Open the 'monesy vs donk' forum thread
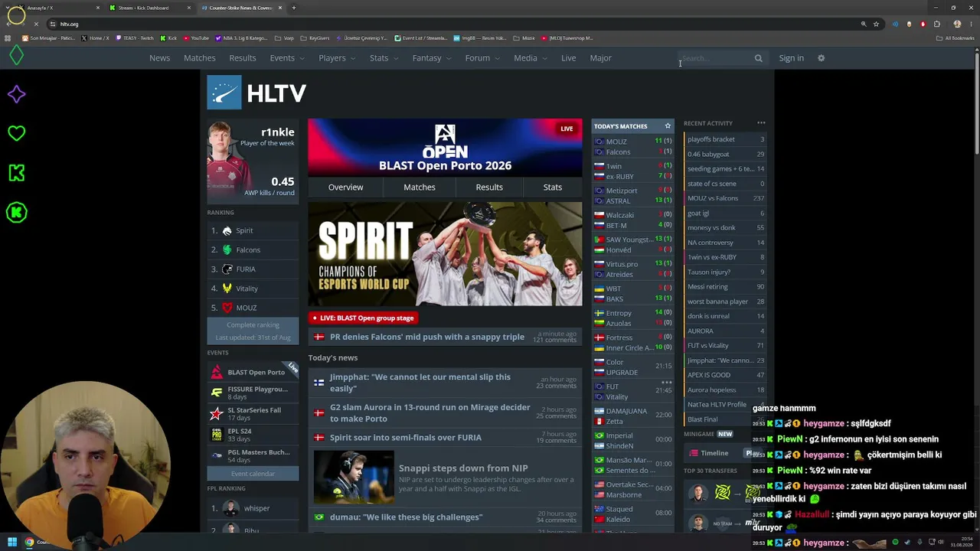This screenshot has height=551, width=980. click(x=725, y=228)
